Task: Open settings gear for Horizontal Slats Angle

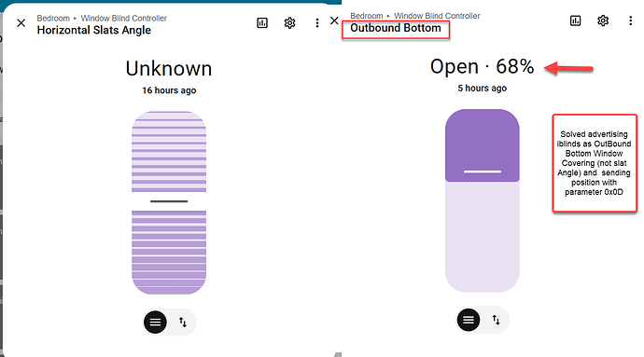Action: pos(289,23)
